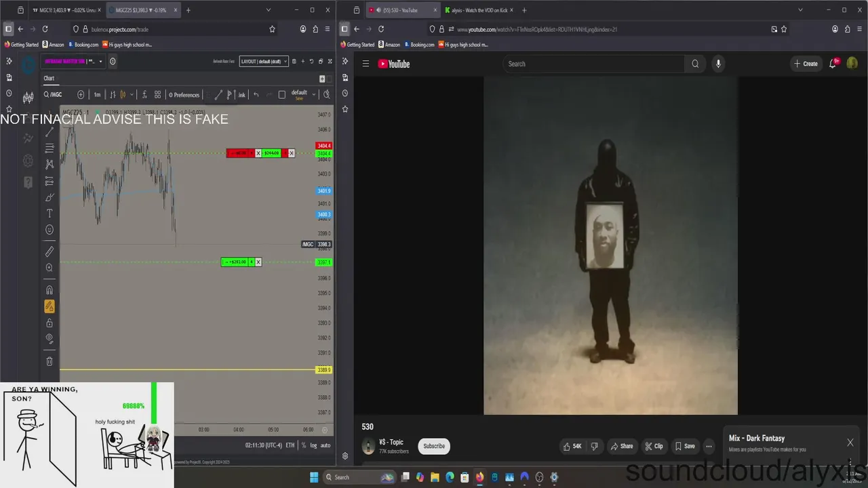Select the pattern drawing tool
This screenshot has width=868, height=488.
point(50,165)
